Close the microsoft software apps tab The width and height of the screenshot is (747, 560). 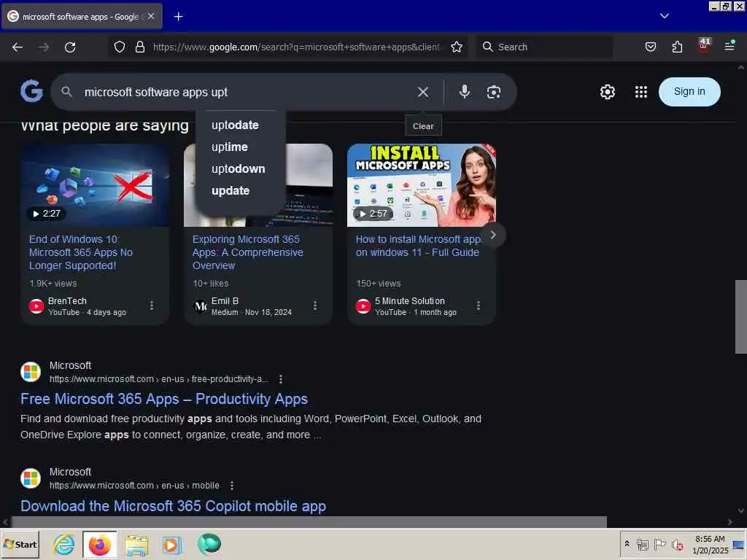click(x=151, y=16)
